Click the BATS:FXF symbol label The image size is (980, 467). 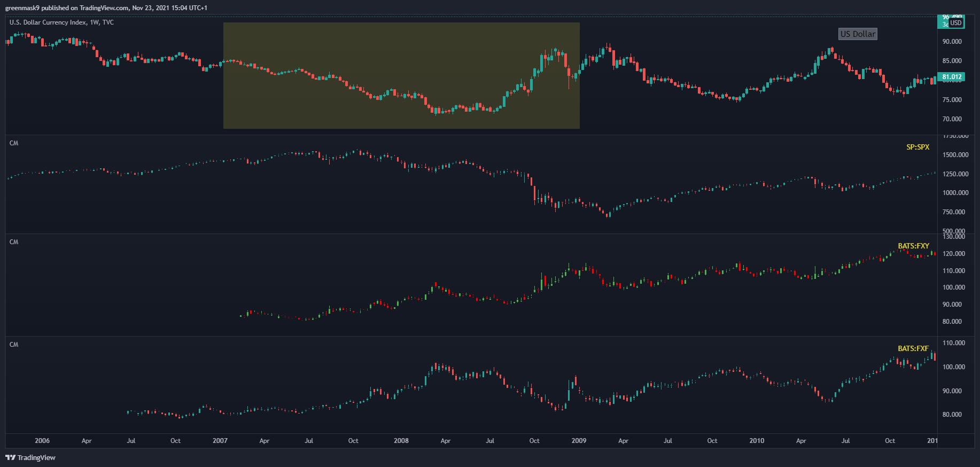[913, 349]
